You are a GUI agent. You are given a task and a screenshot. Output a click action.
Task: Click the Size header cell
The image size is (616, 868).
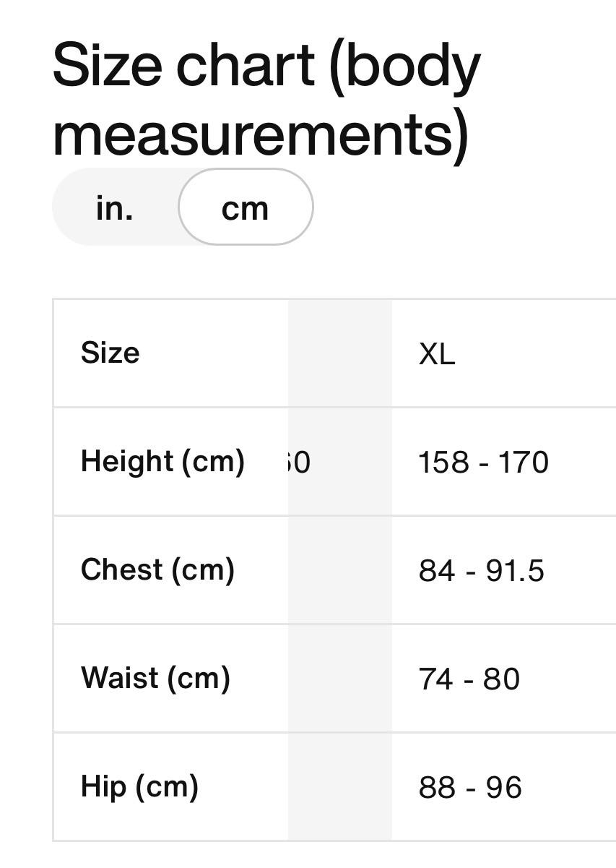point(110,353)
